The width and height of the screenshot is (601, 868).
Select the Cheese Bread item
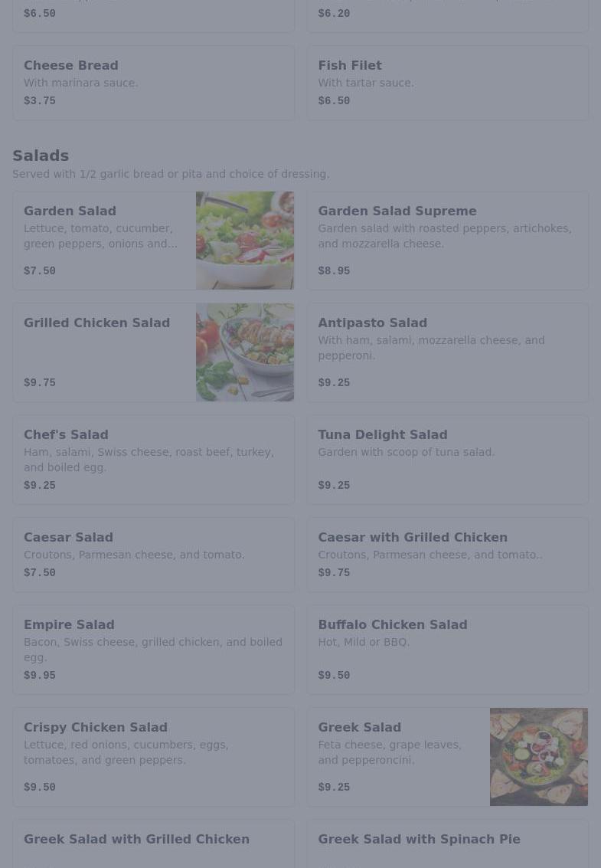coord(153,83)
